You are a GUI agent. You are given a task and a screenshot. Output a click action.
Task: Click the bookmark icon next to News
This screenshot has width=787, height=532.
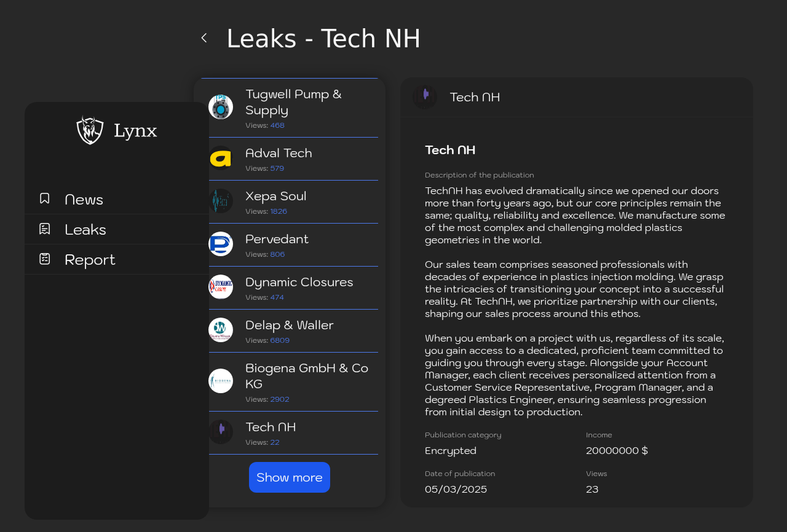(x=45, y=198)
